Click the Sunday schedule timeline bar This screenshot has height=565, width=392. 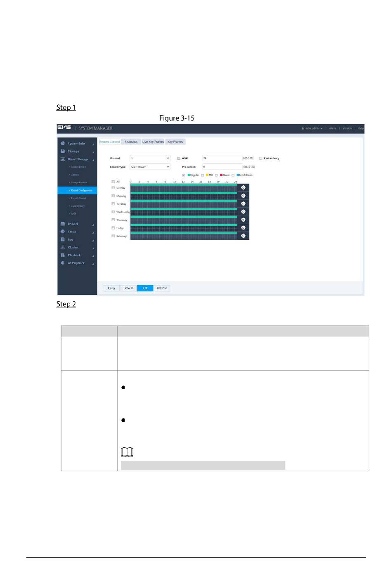tap(184, 188)
